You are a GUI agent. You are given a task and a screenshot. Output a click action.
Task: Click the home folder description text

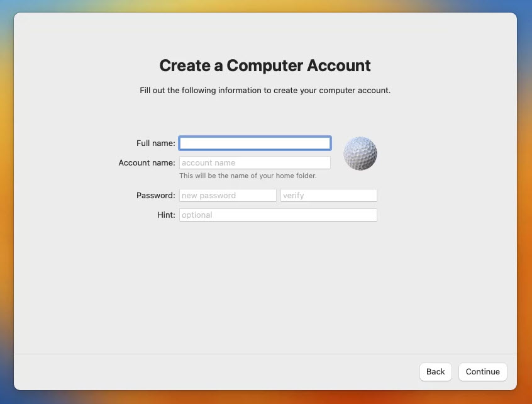point(248,176)
